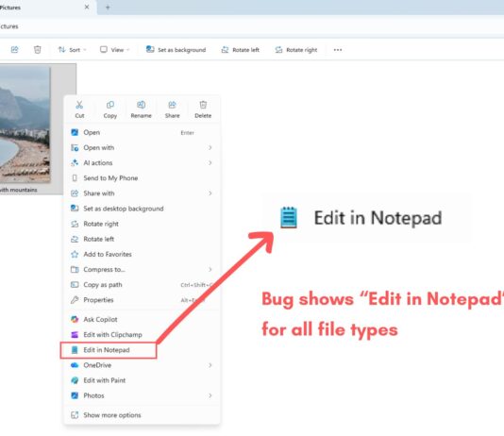Click the Delete icon in context menu

coord(203,109)
